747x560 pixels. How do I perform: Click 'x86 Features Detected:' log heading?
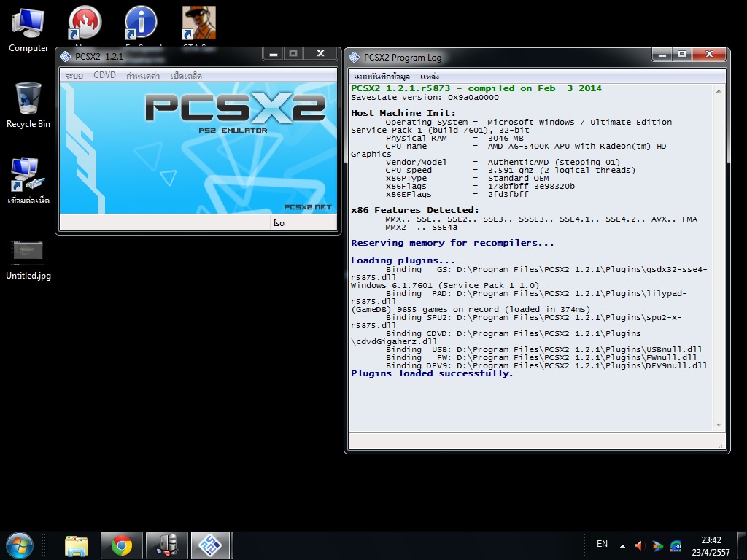[x=415, y=210]
